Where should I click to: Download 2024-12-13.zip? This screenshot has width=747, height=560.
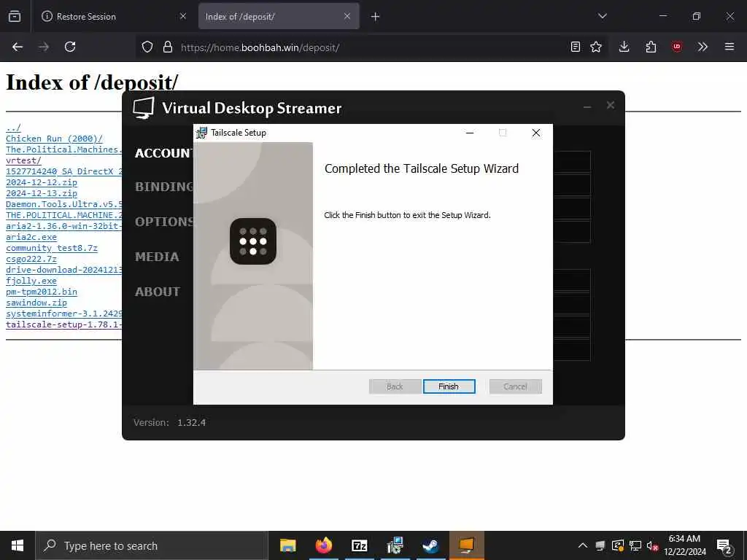[x=42, y=193]
